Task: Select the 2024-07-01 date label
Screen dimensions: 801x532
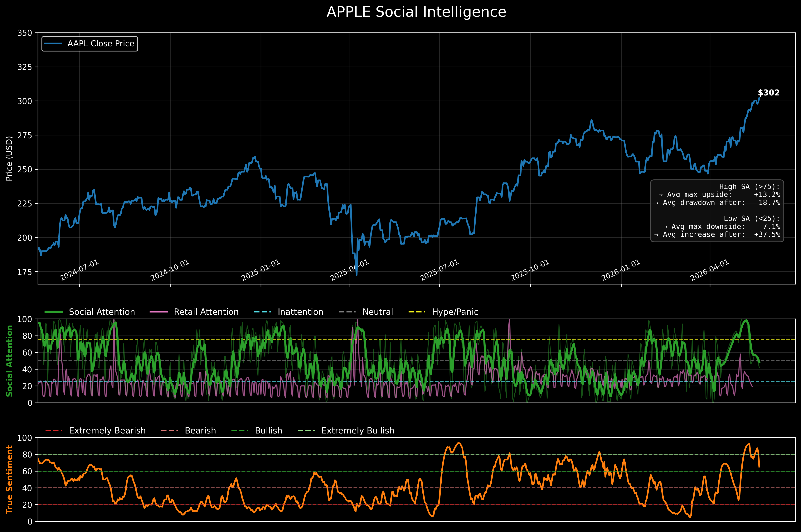Action: [x=79, y=270]
